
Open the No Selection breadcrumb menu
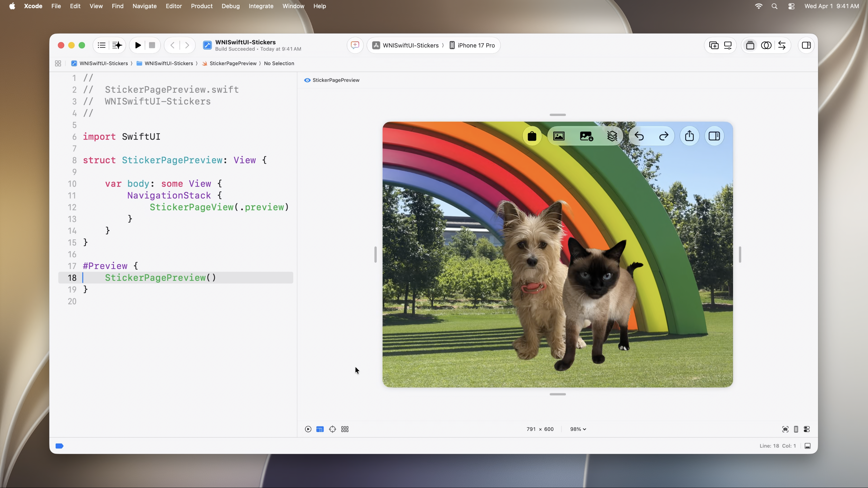point(279,63)
